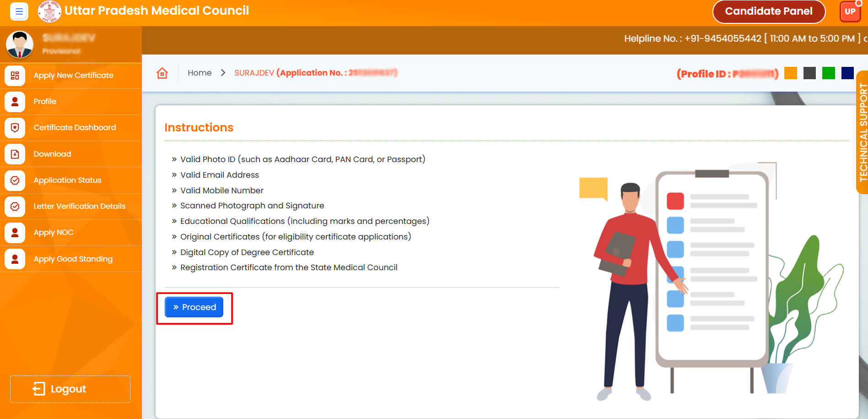Click the home icon in breadcrumb

tap(162, 73)
